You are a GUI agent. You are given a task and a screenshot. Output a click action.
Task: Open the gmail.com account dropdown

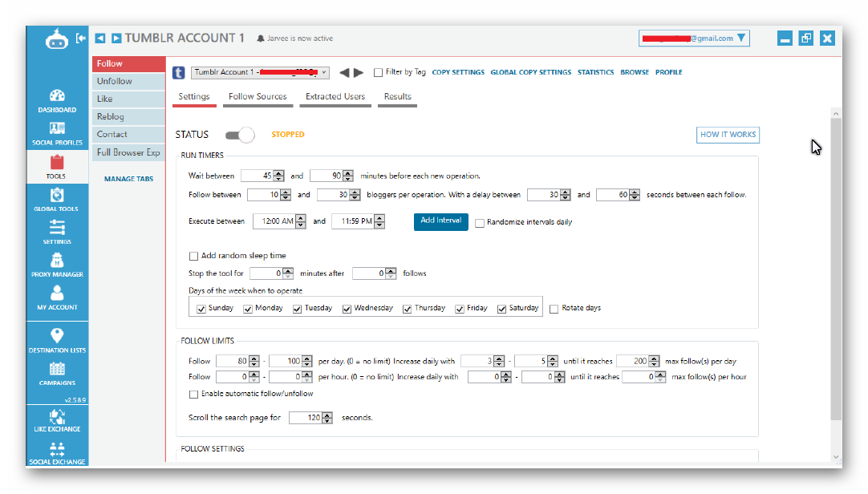click(x=694, y=38)
